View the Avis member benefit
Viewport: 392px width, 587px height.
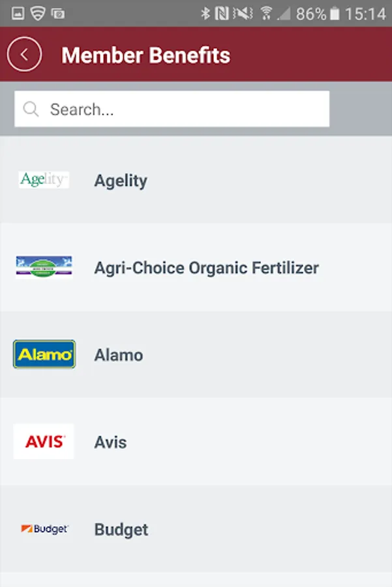(110, 442)
